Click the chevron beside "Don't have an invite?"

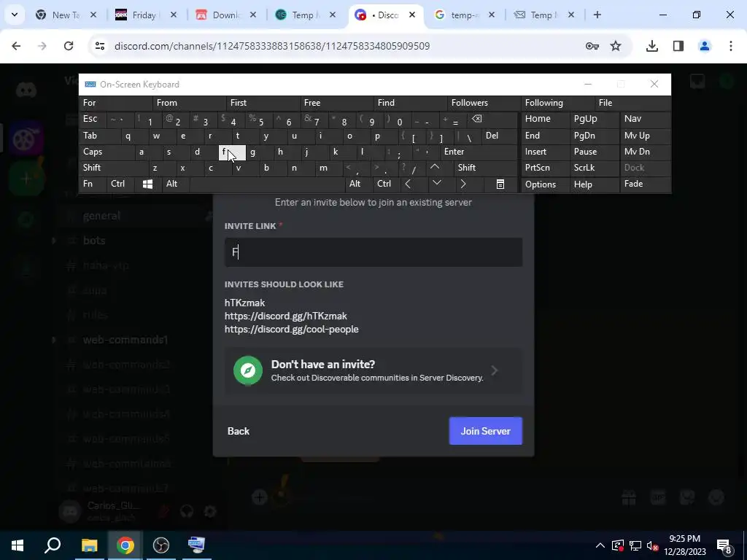495,370
